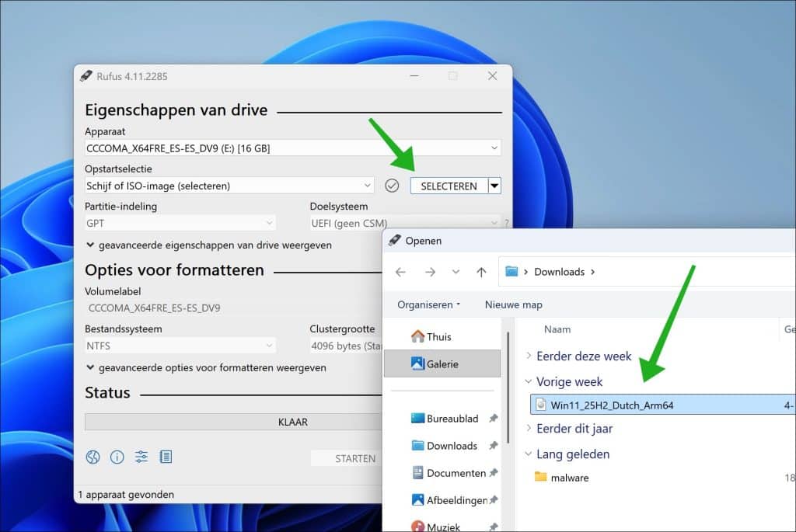
Task: Click the up arrow in Openen dialog
Action: point(481,272)
